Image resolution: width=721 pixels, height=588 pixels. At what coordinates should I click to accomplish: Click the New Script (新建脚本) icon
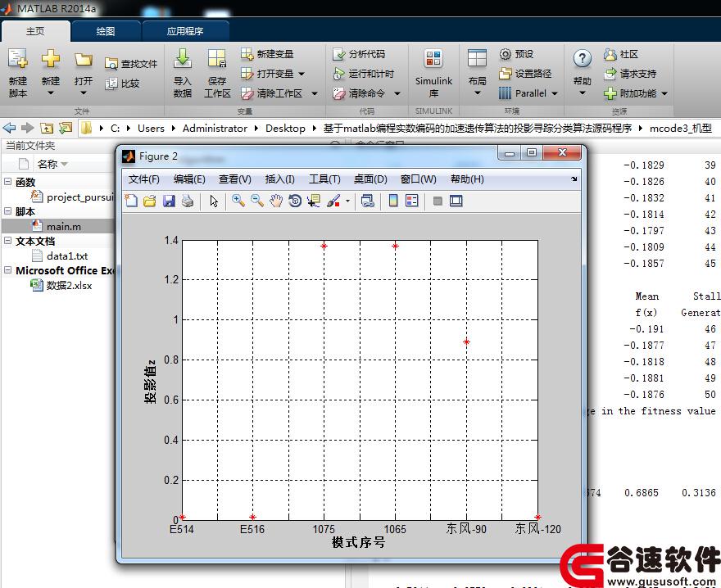pos(17,59)
